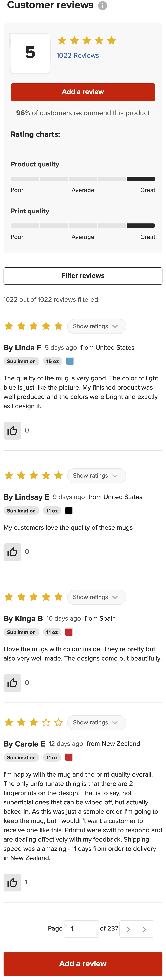Expand Show ratings on Carole E's review
This screenshot has height=980, width=166.
click(x=97, y=723)
